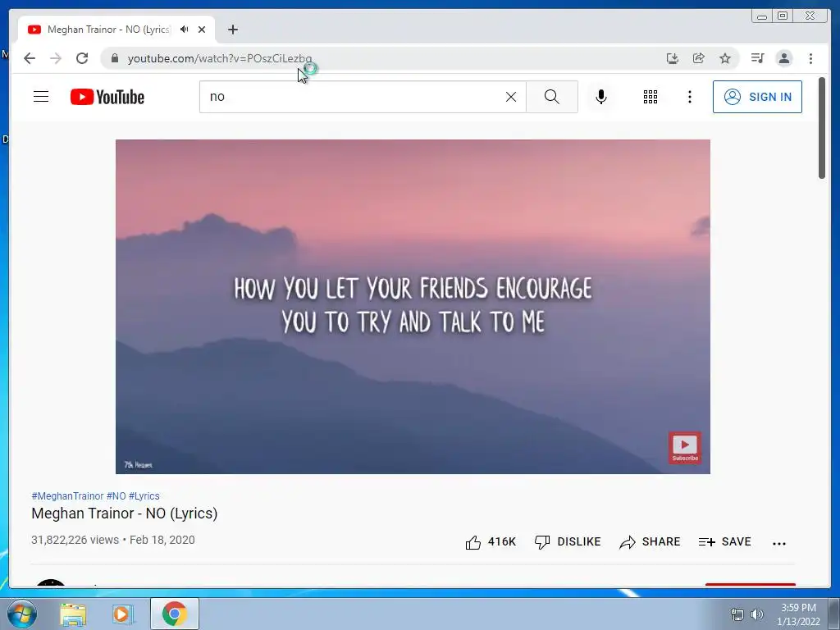840x630 pixels.
Task: Go to the YouTube home logo
Action: click(x=107, y=97)
